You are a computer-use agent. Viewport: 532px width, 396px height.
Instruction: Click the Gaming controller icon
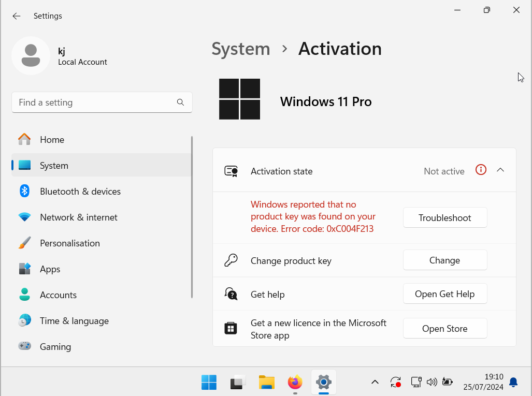point(24,346)
